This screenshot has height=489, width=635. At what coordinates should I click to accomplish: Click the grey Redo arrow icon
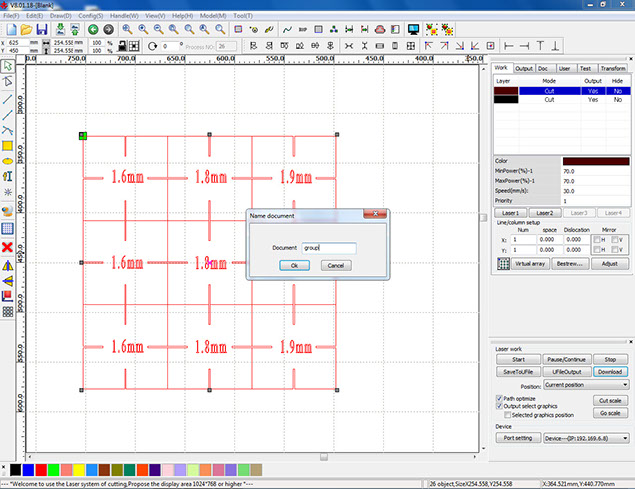[x=109, y=30]
